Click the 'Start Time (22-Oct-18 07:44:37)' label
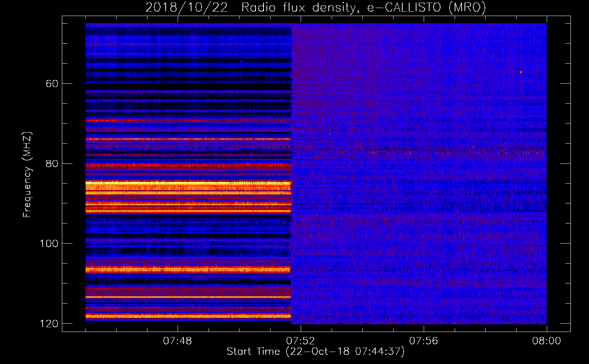This screenshot has height=364, width=589. click(x=316, y=352)
